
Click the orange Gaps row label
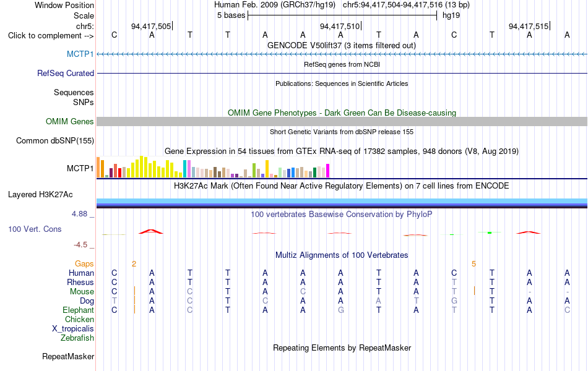coord(84,264)
